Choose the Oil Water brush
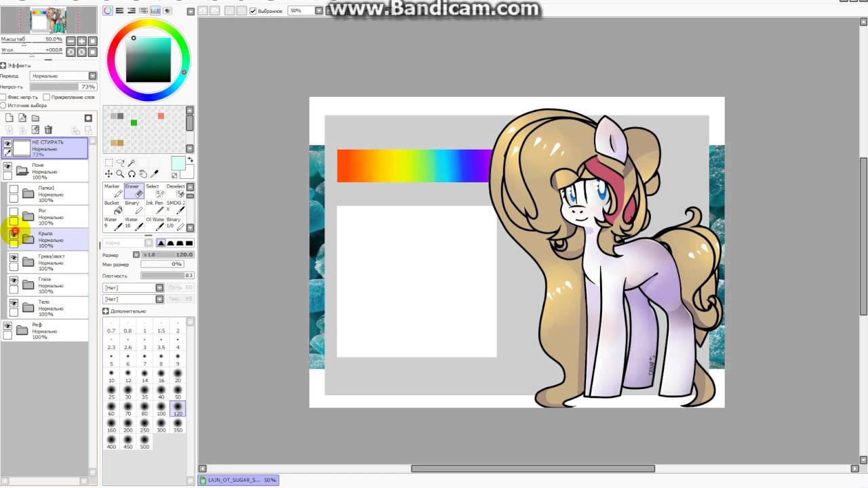This screenshot has width=868, height=488. 155,224
